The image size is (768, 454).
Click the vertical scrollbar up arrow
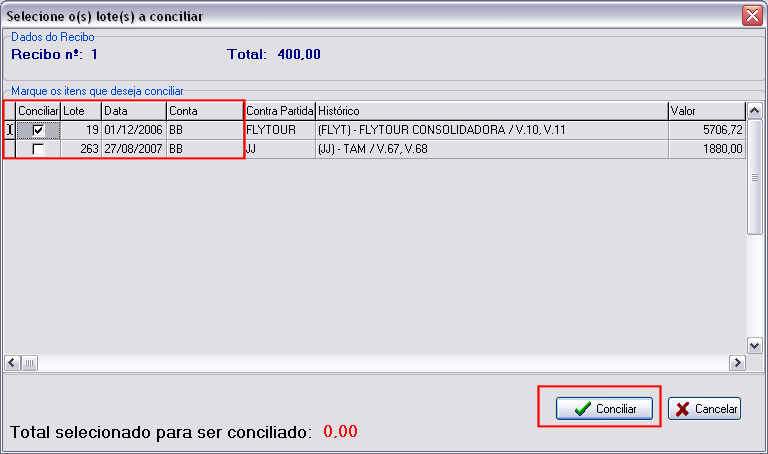[754, 111]
